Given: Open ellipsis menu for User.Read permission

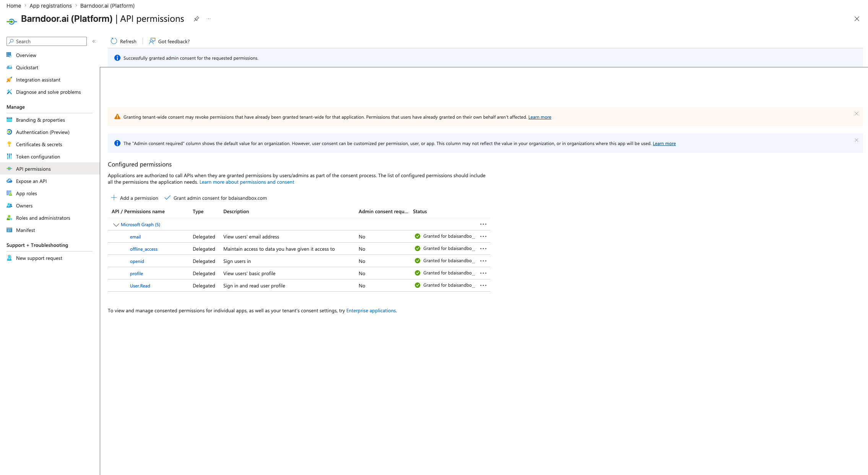Looking at the screenshot, I should pos(483,286).
